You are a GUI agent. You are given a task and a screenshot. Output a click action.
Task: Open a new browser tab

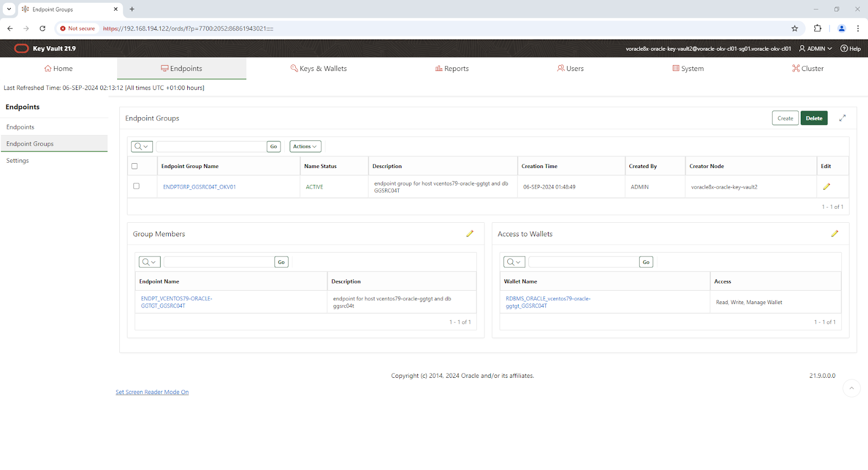[x=132, y=9]
